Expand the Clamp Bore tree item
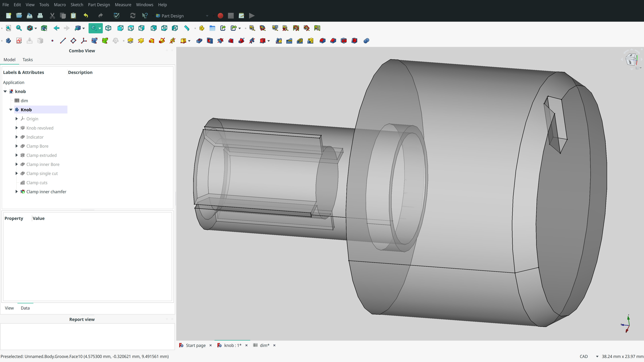The width and height of the screenshot is (644, 362). click(16, 146)
